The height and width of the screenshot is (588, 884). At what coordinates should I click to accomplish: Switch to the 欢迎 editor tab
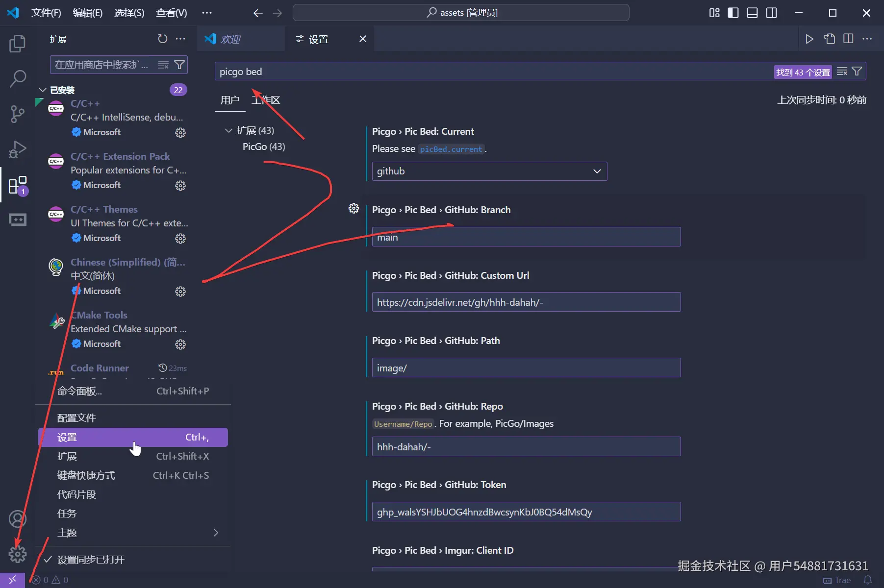(x=241, y=39)
